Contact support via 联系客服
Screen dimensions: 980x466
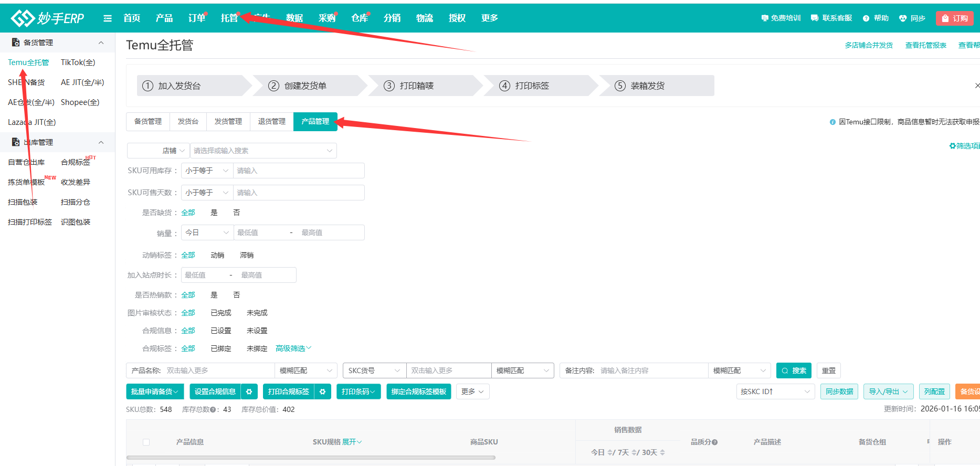831,18
